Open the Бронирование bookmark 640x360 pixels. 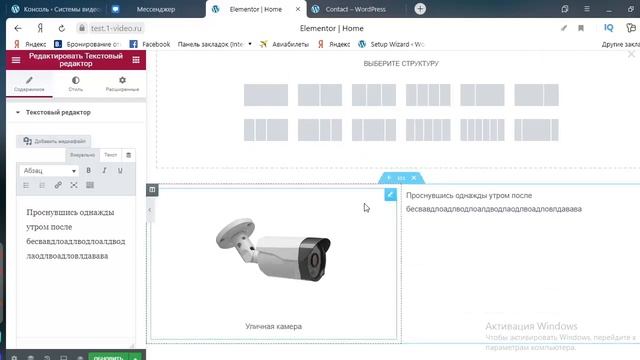pyautogui.click(x=87, y=44)
